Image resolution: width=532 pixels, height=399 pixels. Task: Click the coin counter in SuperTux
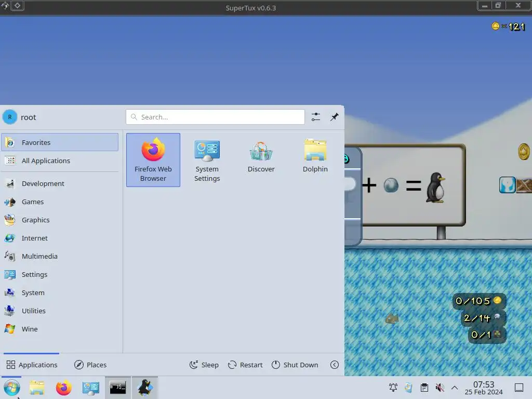tap(508, 26)
